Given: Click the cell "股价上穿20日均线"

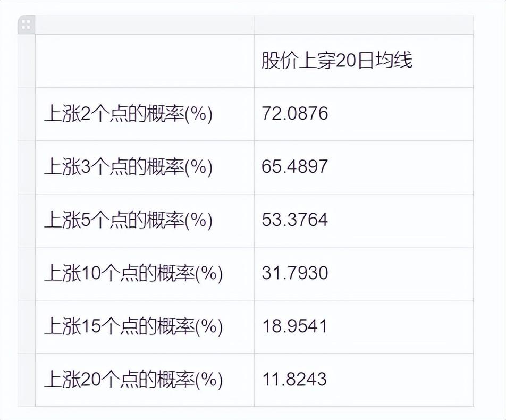Looking at the screenshot, I should coord(337,61).
